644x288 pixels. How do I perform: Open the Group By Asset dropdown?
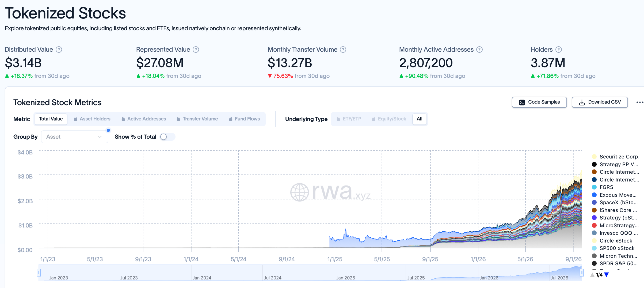coord(75,137)
